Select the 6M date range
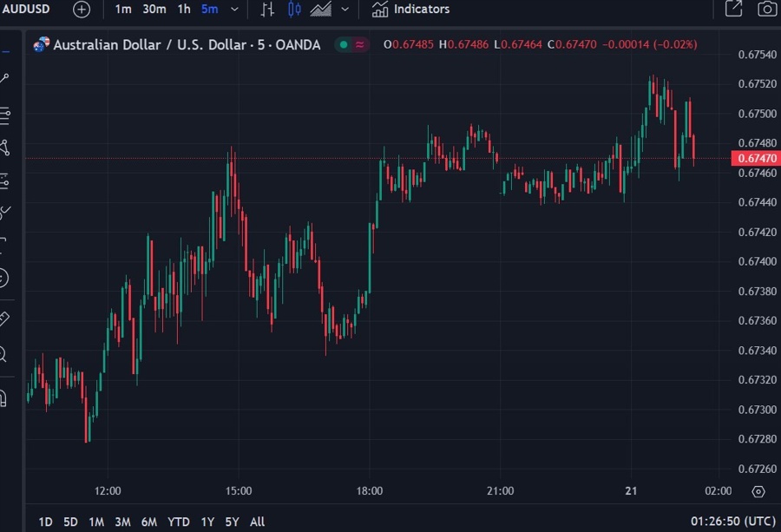 coord(149,522)
